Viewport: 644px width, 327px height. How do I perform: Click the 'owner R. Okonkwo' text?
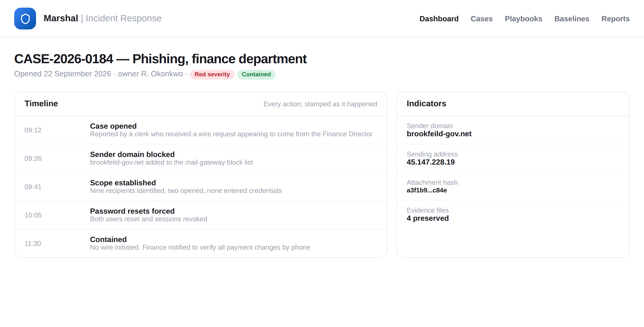tap(150, 74)
